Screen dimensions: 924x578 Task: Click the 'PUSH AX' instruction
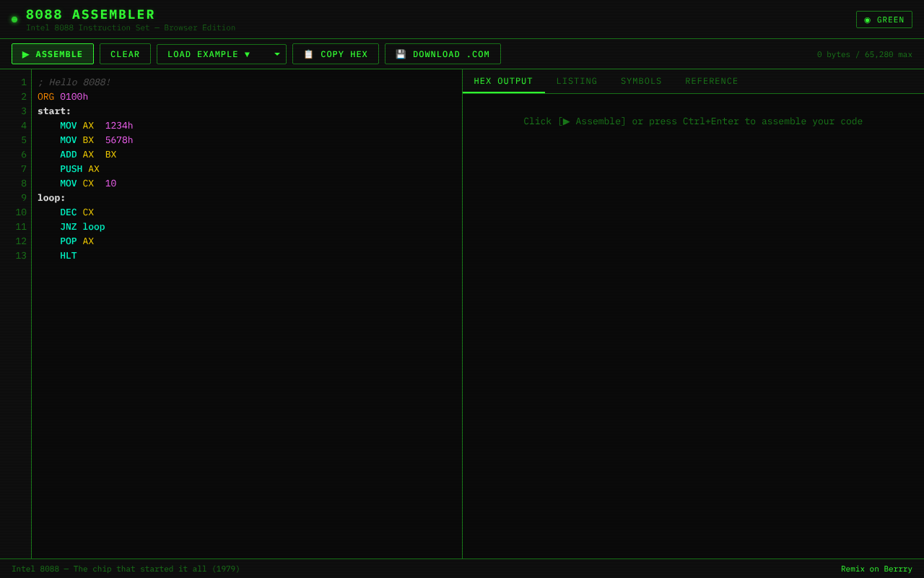pyautogui.click(x=79, y=169)
